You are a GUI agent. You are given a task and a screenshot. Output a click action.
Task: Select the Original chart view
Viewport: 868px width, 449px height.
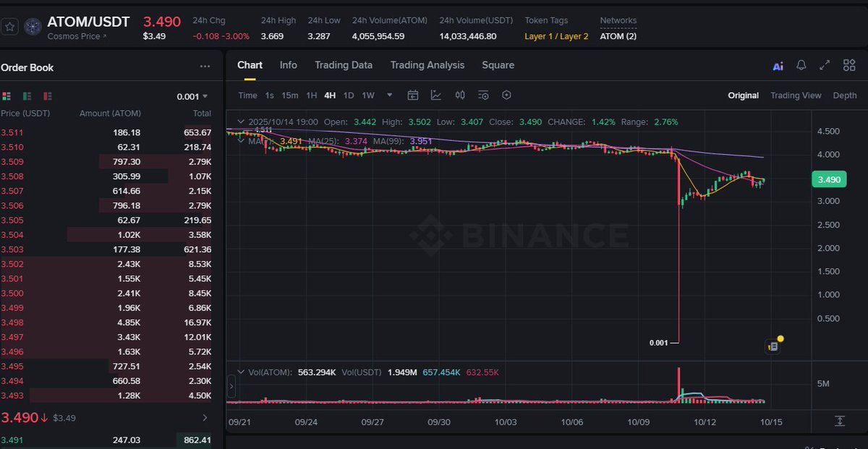click(744, 95)
